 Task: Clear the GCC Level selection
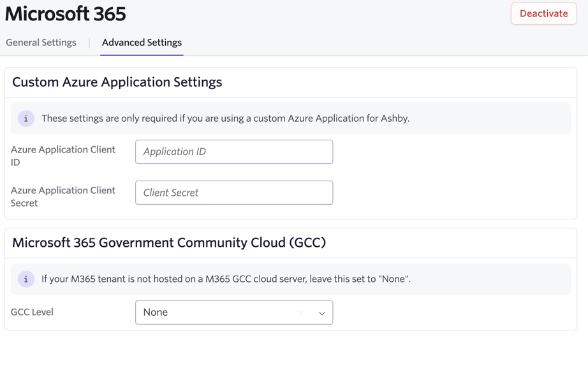(x=301, y=313)
